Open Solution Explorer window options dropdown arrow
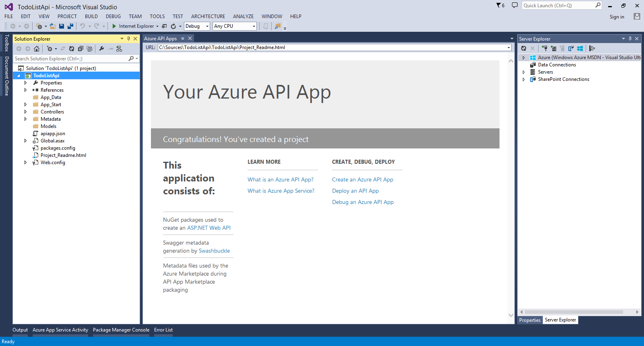This screenshot has height=346, width=644. click(122, 39)
